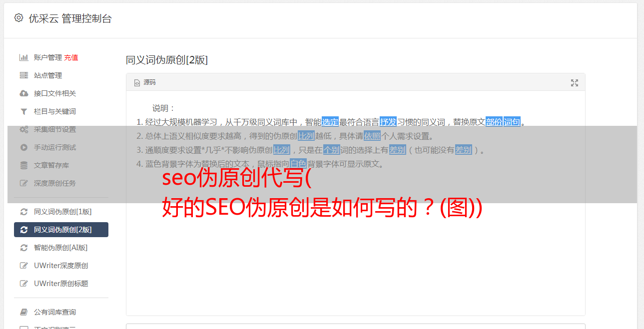Click the 优采云 管理控制台 header title
This screenshot has height=329, width=644.
[70, 18]
